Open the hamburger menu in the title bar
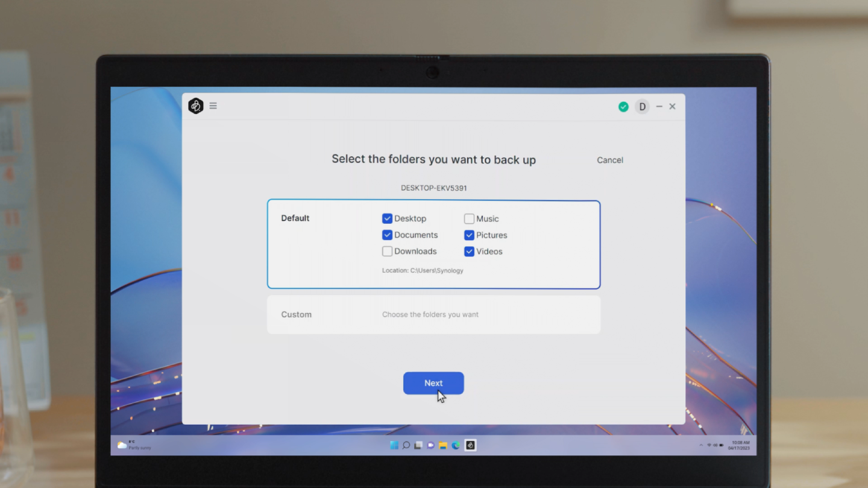Viewport: 868px width, 488px height. [213, 106]
